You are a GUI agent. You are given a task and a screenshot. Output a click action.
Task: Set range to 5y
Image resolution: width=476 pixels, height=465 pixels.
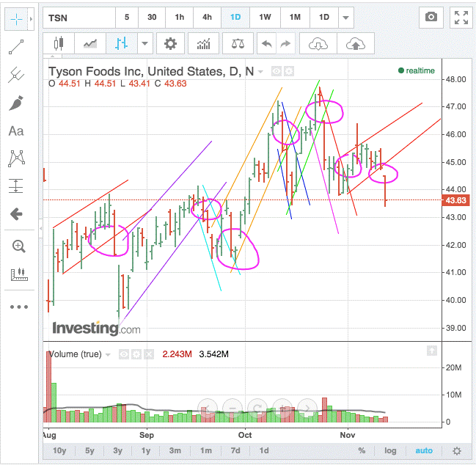click(x=89, y=451)
